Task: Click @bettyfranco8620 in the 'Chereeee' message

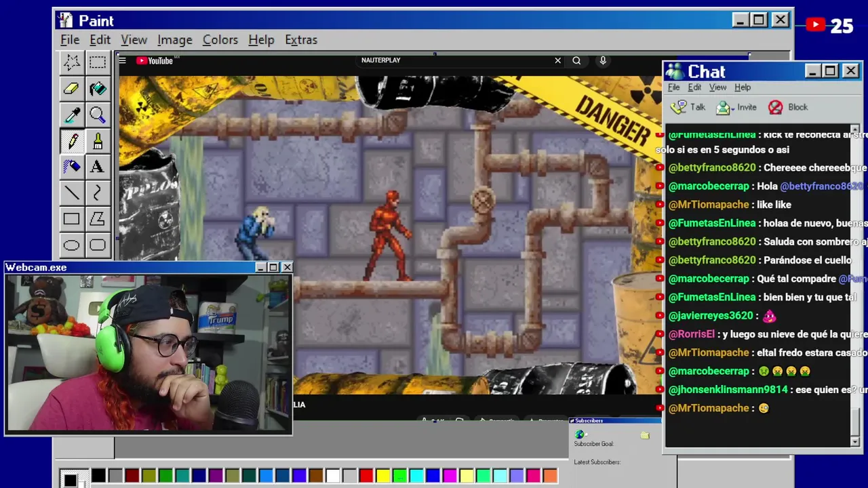Action: (x=712, y=167)
